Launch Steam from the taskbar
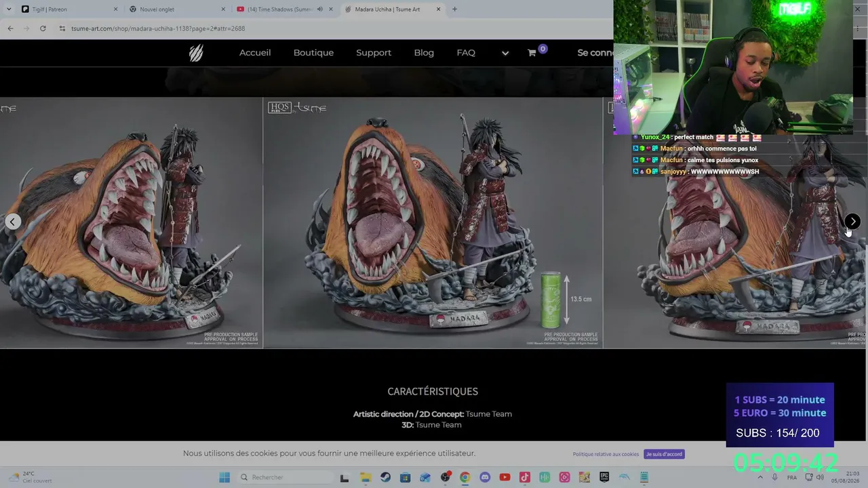 tap(385, 477)
